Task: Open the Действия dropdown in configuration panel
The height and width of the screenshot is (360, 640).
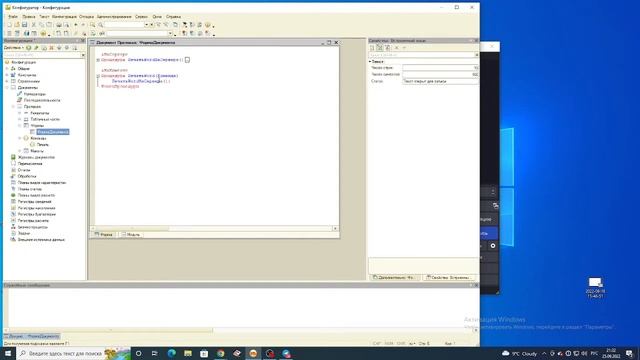Action: [x=13, y=48]
